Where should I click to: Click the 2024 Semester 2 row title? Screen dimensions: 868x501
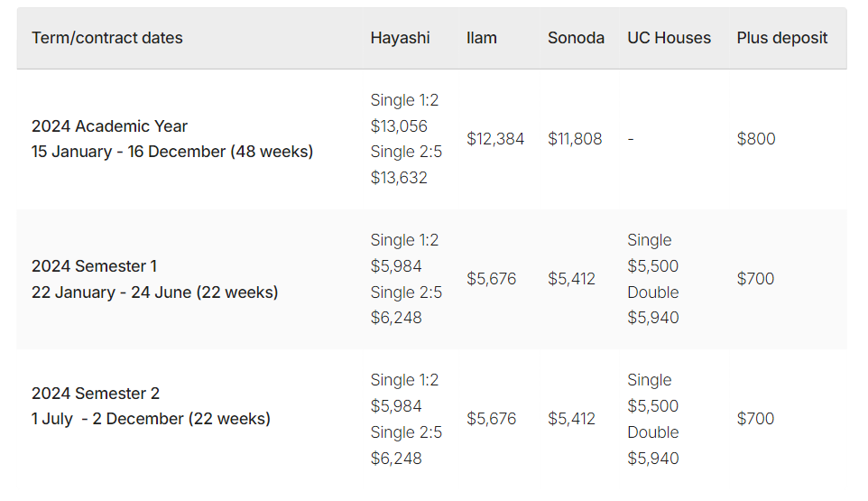point(96,394)
